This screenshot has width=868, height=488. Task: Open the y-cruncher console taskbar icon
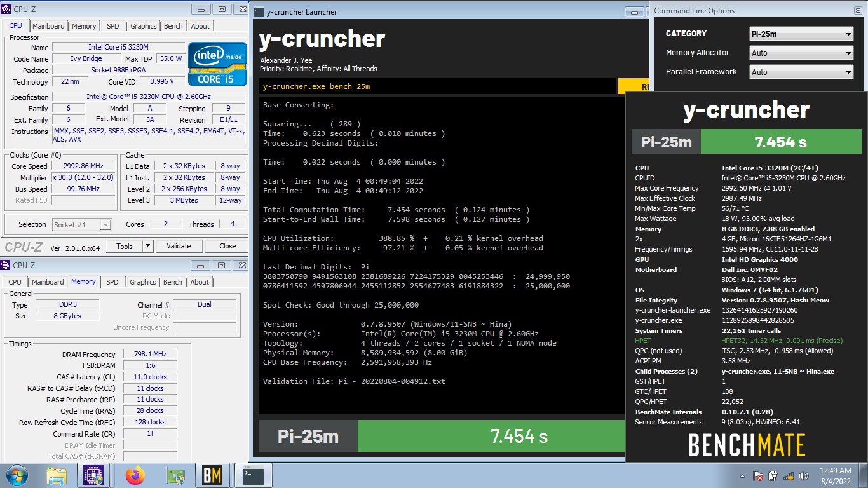(x=254, y=475)
